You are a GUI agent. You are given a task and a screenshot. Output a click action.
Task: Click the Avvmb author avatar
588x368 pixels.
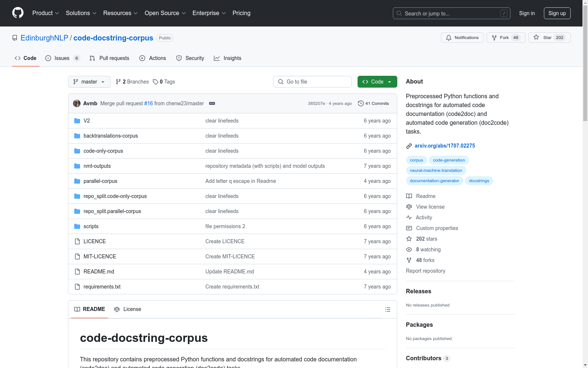77,103
